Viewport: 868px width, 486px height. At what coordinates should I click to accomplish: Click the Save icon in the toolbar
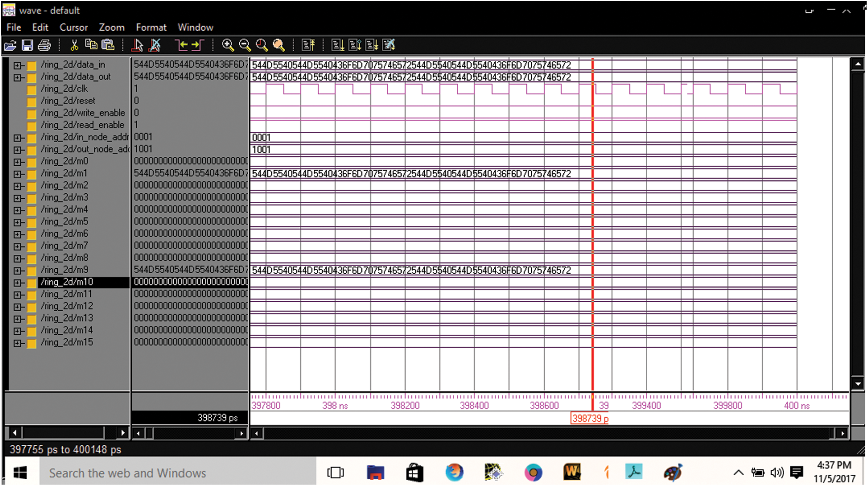pyautogui.click(x=28, y=45)
